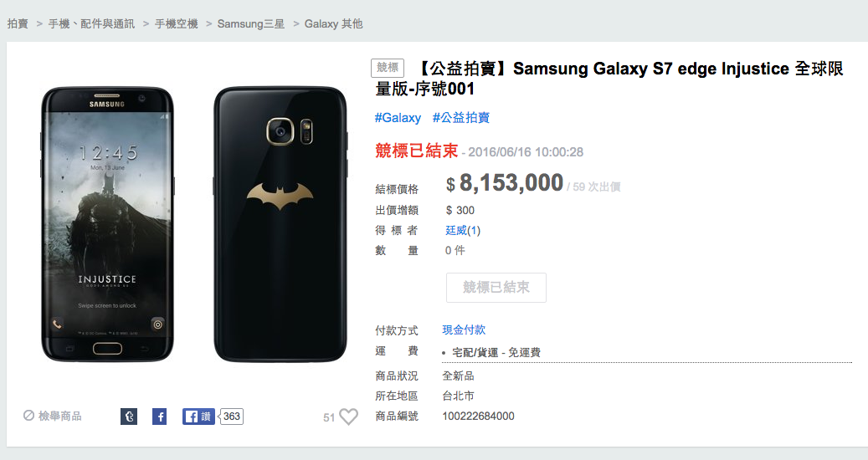Image resolution: width=868 pixels, height=460 pixels.
Task: Open the 手機空機 breadcrumb category
Action: click(176, 24)
